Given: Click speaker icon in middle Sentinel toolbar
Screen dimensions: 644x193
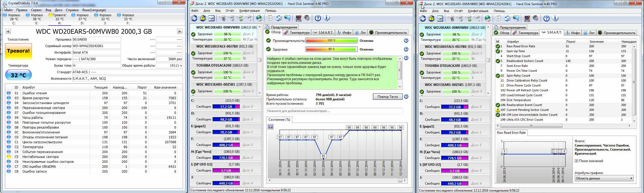Looking at the screenshot, I should point(307,18).
